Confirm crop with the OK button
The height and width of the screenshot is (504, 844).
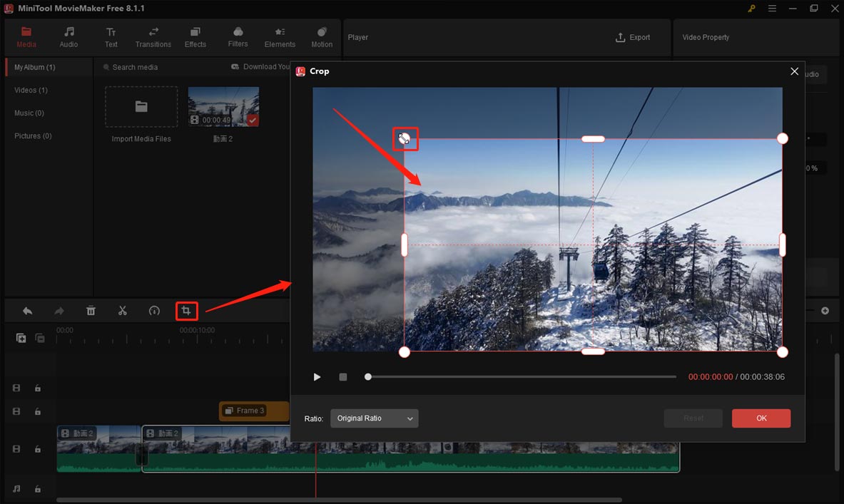click(x=761, y=418)
